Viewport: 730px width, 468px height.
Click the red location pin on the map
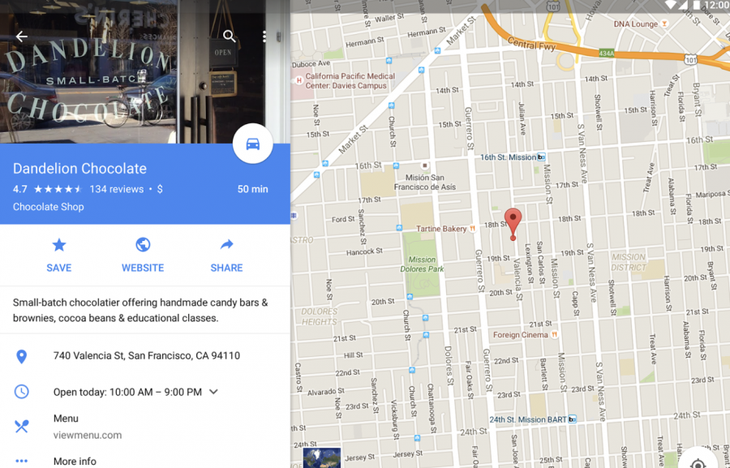pos(513,224)
